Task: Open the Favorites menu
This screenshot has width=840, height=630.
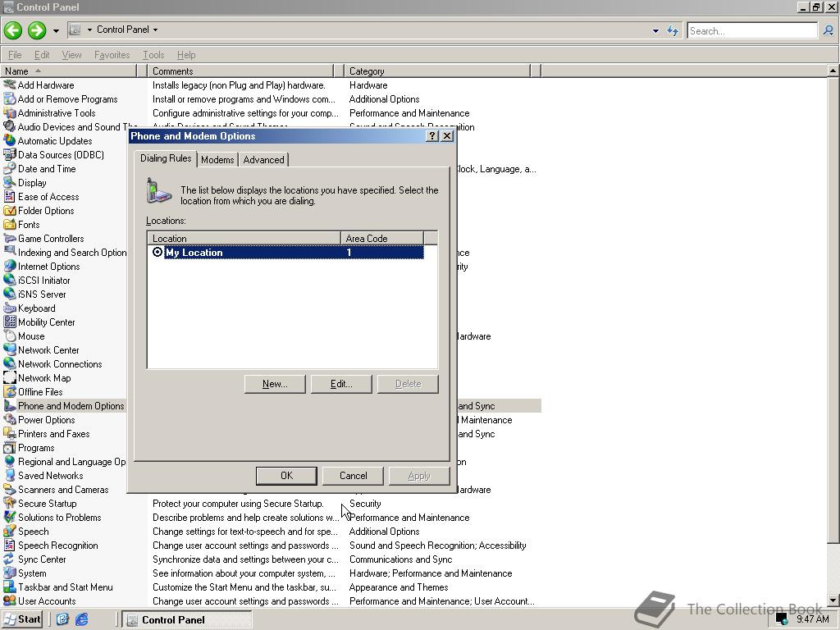Action: pyautogui.click(x=112, y=55)
